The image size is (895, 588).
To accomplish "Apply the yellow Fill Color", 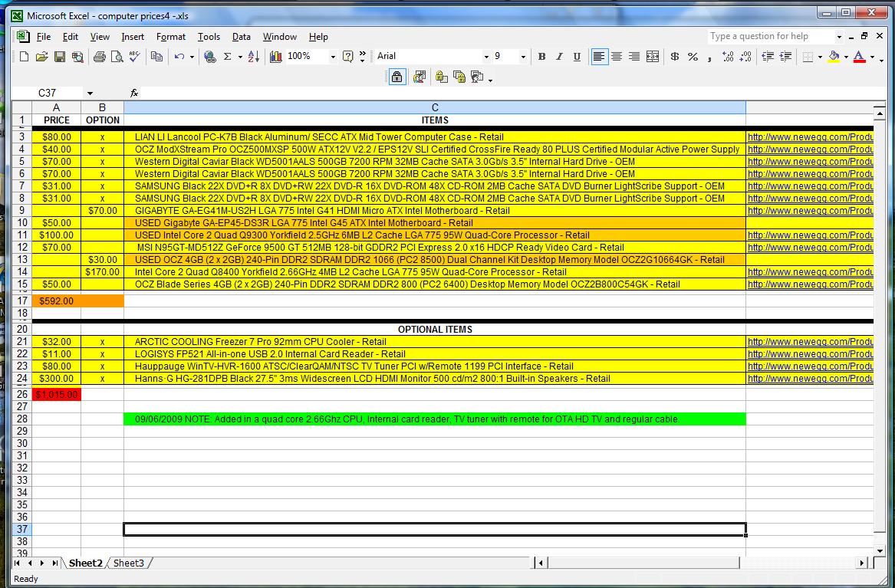I will click(x=834, y=57).
